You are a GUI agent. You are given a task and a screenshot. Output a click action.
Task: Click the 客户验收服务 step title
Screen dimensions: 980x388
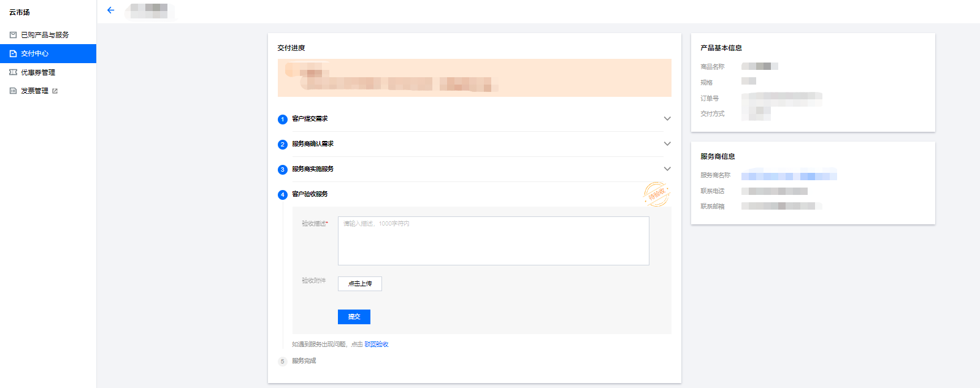(310, 194)
